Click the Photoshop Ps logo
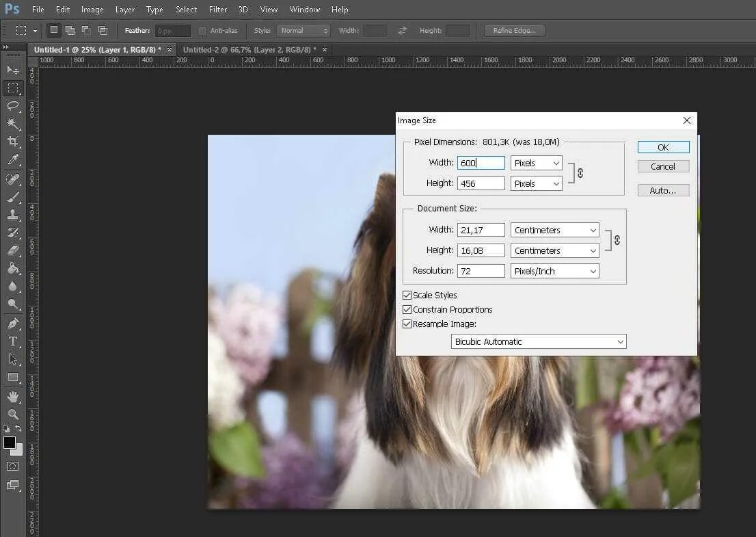 click(x=12, y=9)
